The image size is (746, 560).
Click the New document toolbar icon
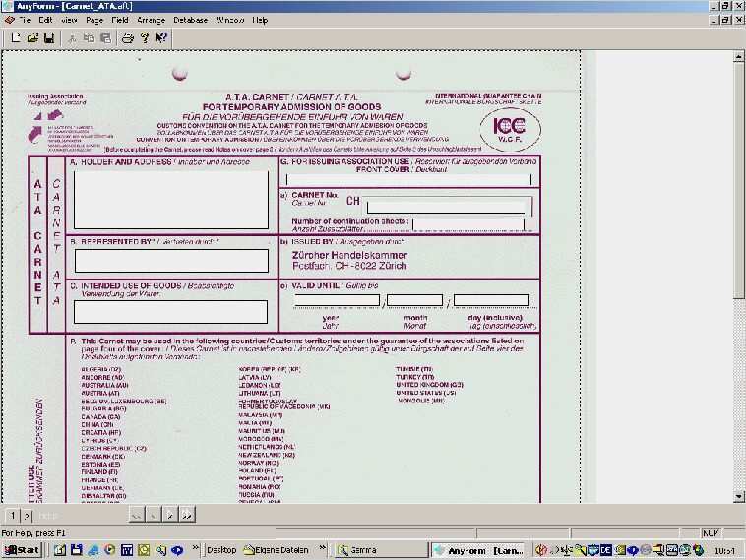point(16,38)
